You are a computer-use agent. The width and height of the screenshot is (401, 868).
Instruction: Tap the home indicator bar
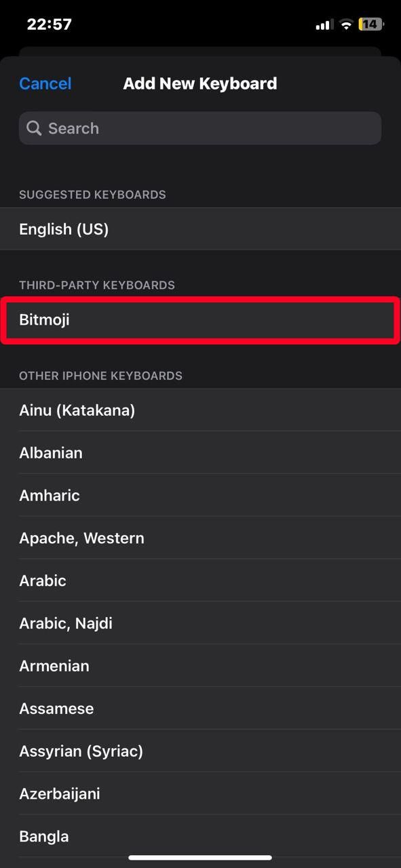[200, 857]
